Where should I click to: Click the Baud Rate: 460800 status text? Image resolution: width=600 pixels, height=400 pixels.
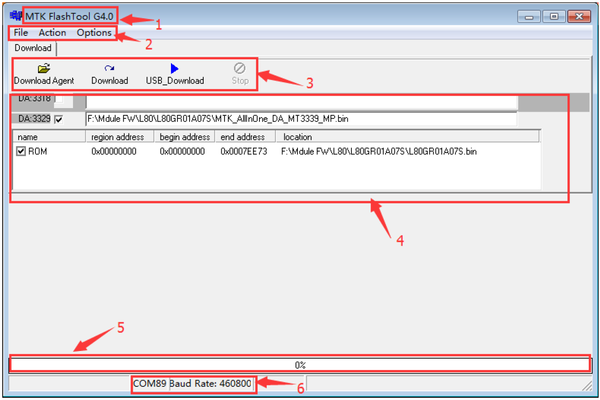pyautogui.click(x=210, y=384)
